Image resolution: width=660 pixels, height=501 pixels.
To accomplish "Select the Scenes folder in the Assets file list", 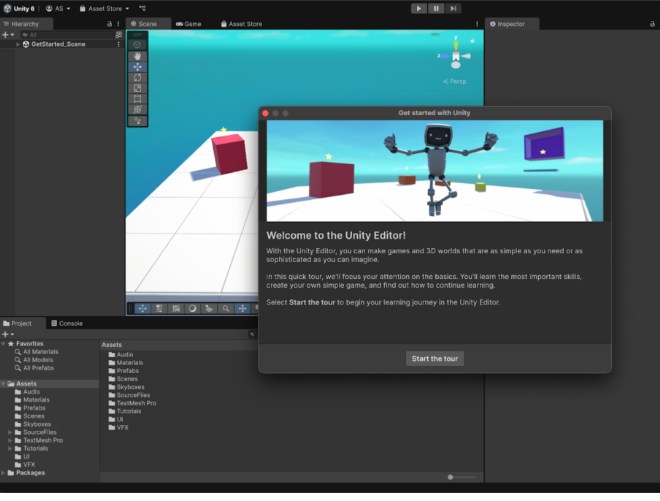I will (127, 379).
